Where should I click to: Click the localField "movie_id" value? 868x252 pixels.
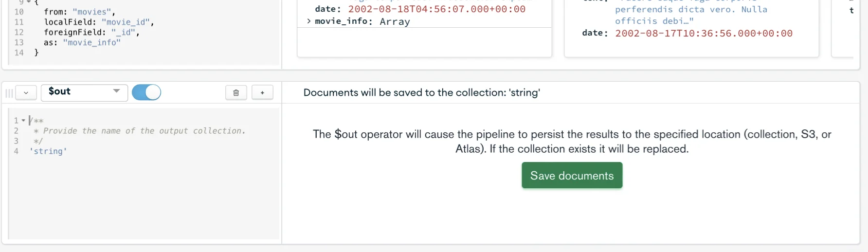tap(127, 22)
